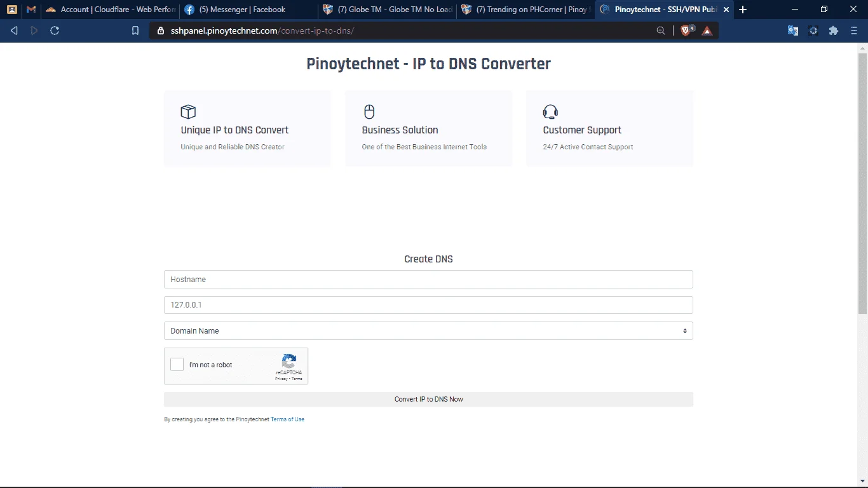
Task: Click the reCAPTCHA logo
Action: 289,362
